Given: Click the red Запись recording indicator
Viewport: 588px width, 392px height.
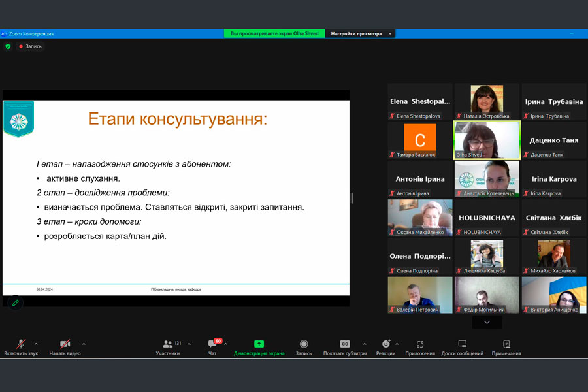Looking at the screenshot, I should 30,46.
